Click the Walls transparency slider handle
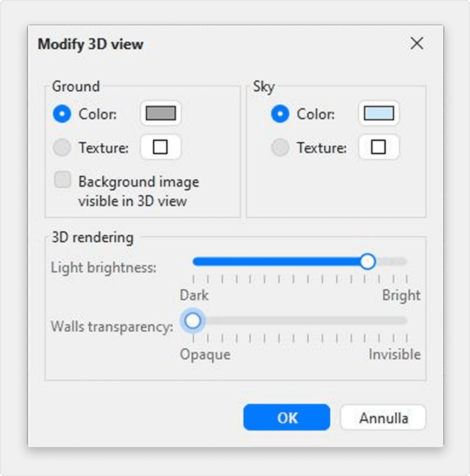The height and width of the screenshot is (476, 470). (192, 321)
